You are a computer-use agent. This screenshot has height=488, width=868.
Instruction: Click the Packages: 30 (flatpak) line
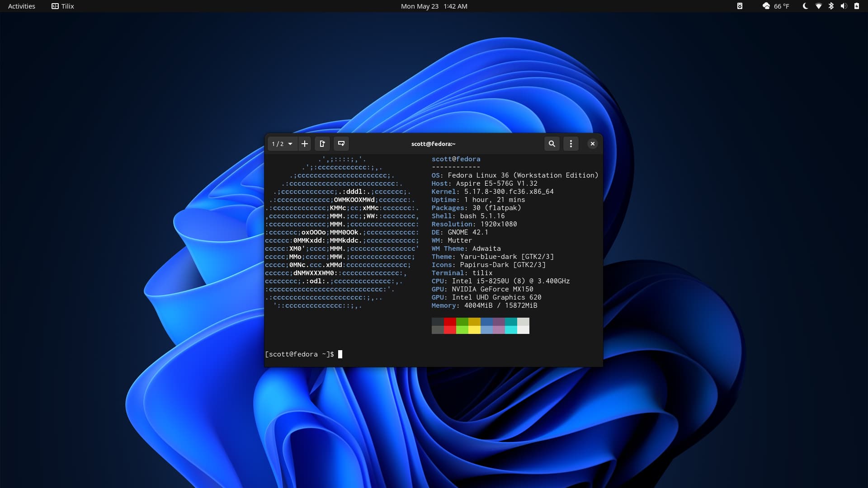coord(476,208)
